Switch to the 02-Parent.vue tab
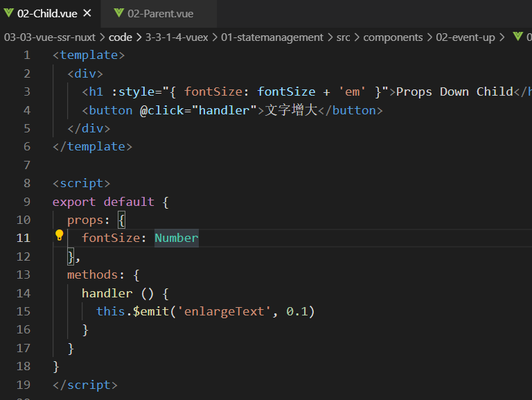 (160, 13)
